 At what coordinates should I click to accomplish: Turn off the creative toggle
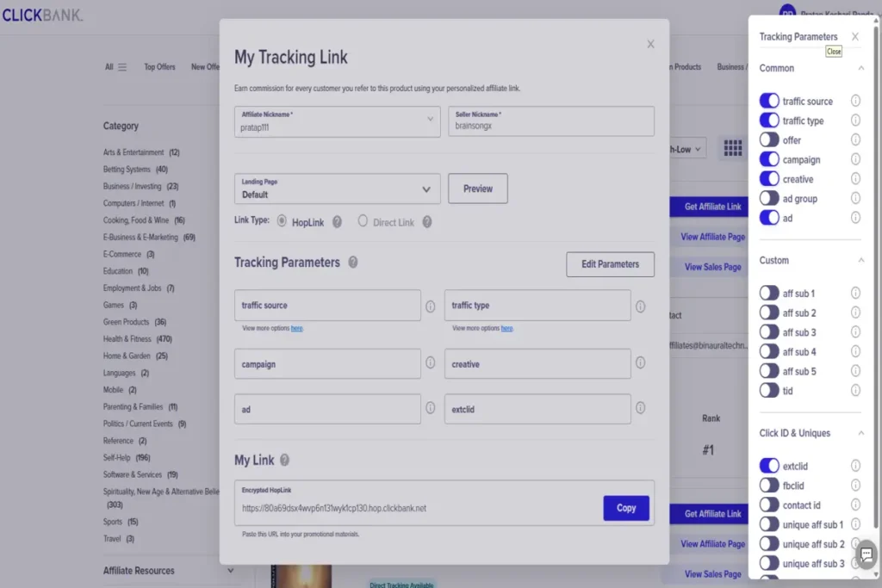pos(769,179)
